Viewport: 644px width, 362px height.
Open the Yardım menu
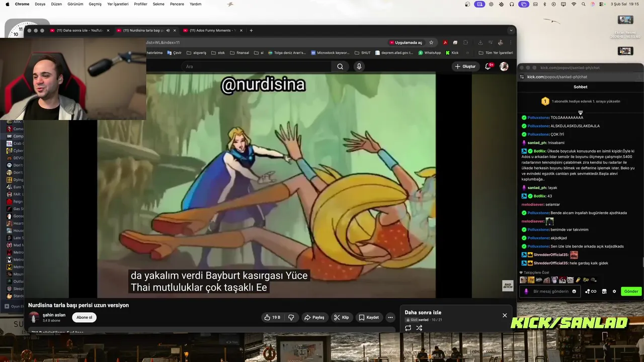pyautogui.click(x=195, y=4)
